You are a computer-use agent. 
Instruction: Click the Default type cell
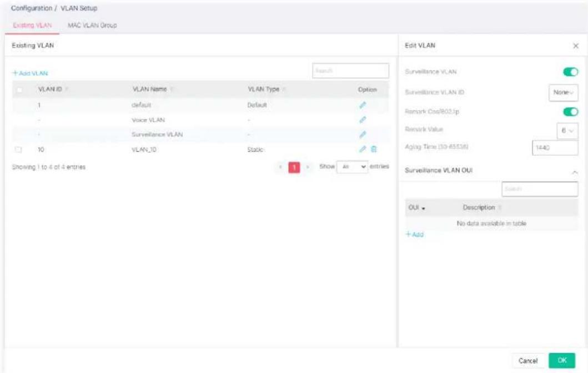[257, 105]
